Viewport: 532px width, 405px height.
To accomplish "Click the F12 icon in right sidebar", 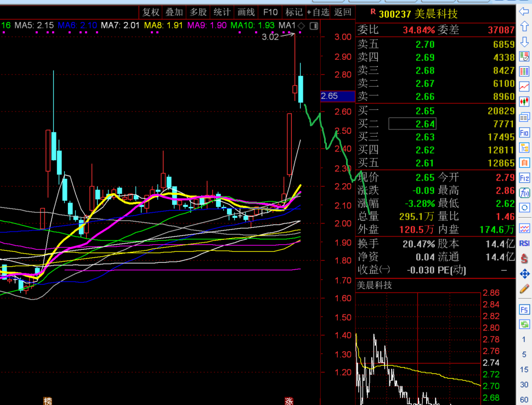I will (x=524, y=178).
